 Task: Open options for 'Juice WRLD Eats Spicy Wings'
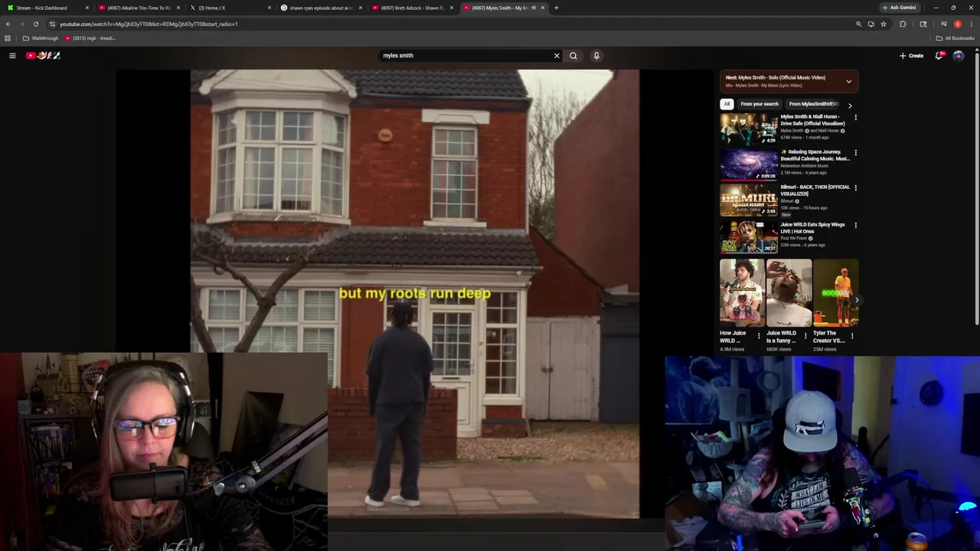[x=855, y=226]
